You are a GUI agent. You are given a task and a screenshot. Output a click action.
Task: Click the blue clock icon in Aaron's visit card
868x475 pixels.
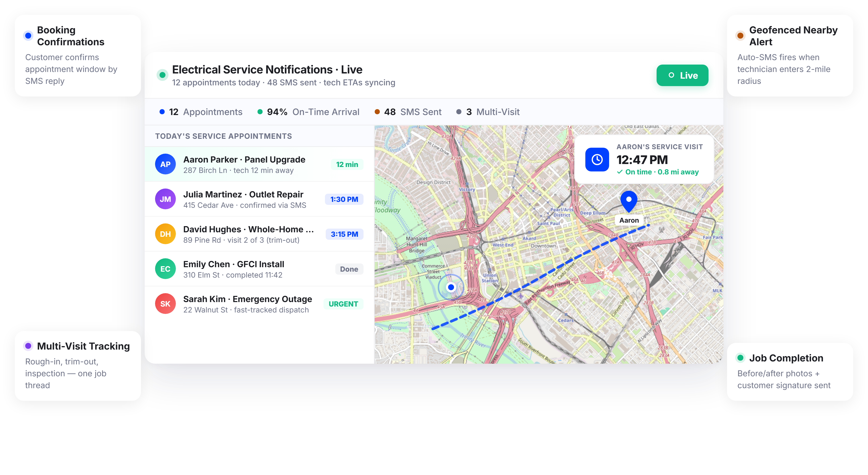coord(597,160)
